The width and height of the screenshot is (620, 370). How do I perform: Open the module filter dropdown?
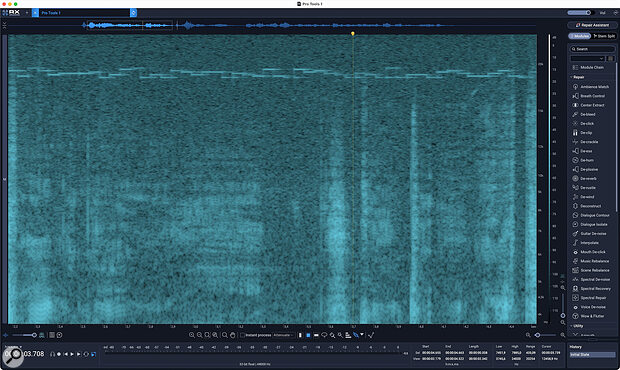coord(588,59)
